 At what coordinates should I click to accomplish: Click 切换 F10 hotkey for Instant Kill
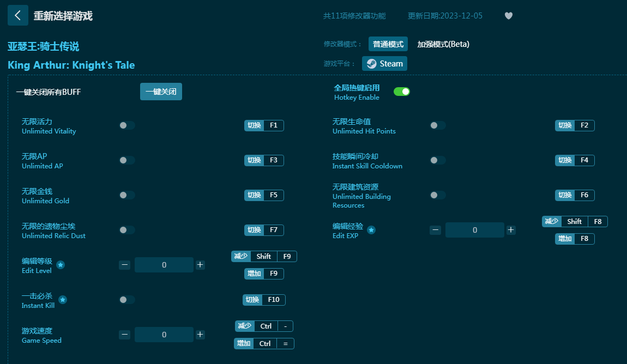[x=264, y=300]
